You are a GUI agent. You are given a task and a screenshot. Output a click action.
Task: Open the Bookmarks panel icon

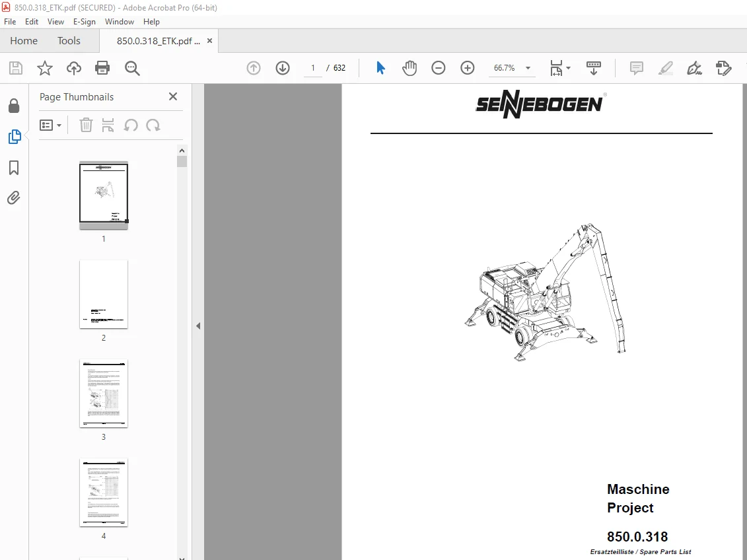click(x=14, y=168)
